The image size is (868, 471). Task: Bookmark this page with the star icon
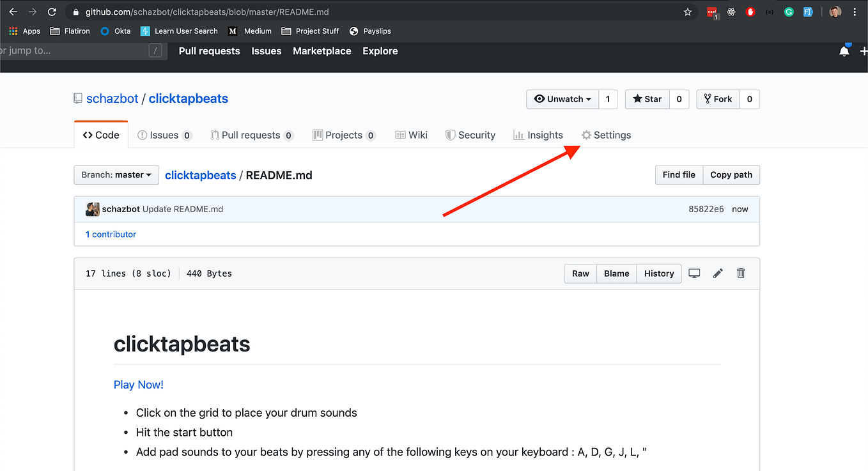[688, 12]
